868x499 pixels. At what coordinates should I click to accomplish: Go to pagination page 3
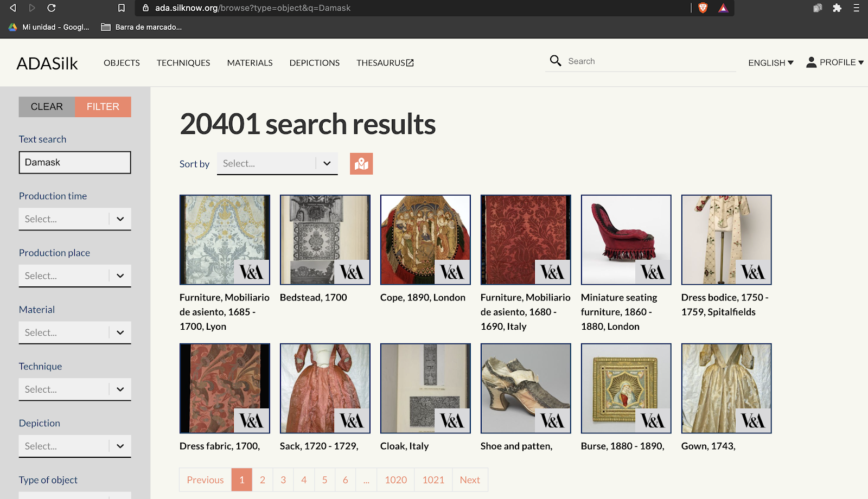(x=283, y=480)
